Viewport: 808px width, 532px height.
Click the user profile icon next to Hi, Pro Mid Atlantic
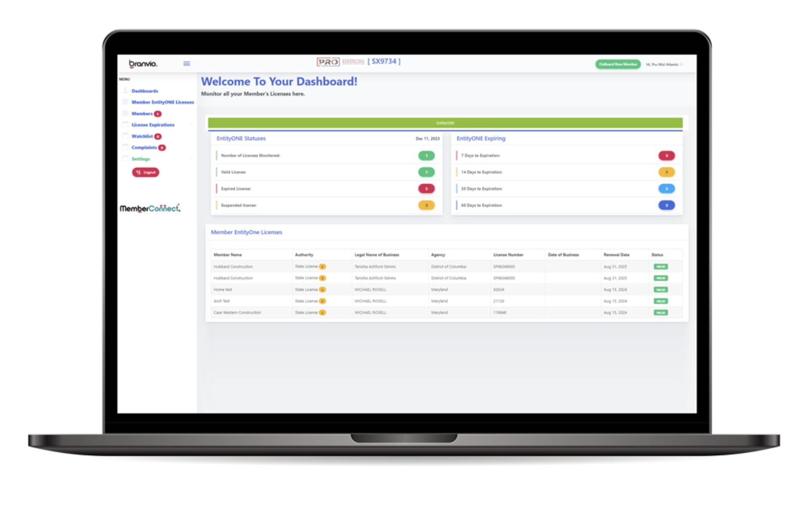coord(682,65)
